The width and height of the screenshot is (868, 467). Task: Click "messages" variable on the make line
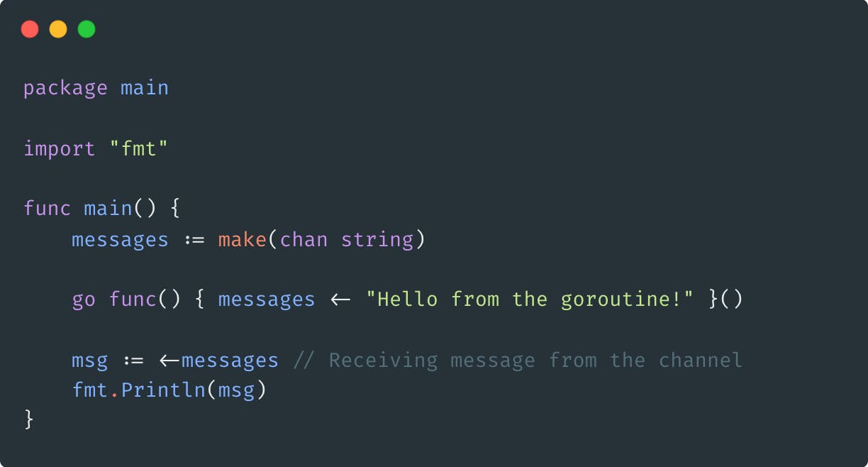click(x=120, y=239)
